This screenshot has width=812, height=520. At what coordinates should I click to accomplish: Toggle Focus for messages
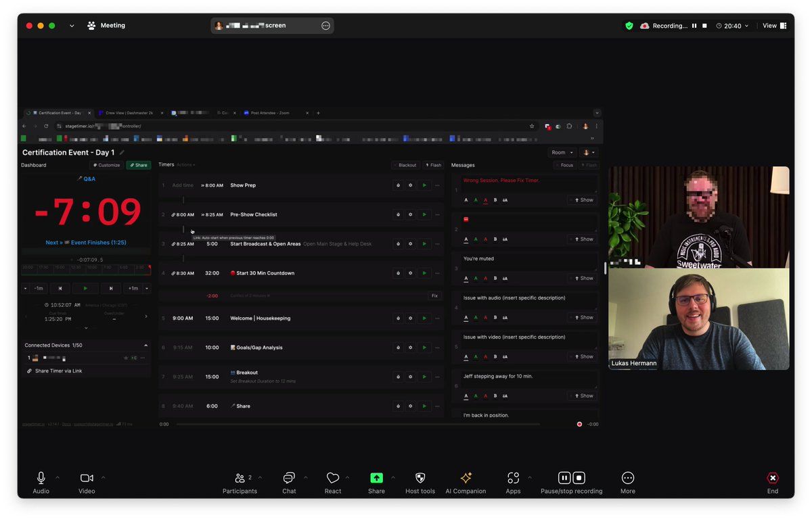pyautogui.click(x=564, y=165)
